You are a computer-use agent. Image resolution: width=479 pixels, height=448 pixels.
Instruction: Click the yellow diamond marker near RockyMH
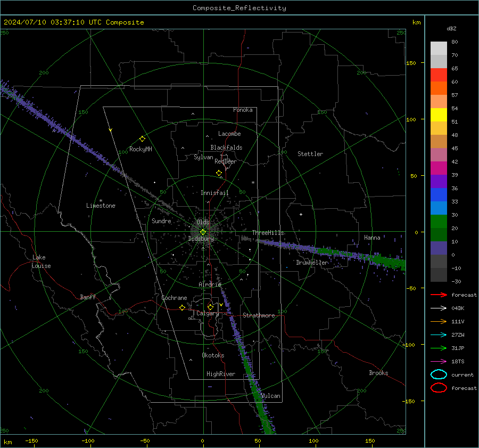(142, 139)
